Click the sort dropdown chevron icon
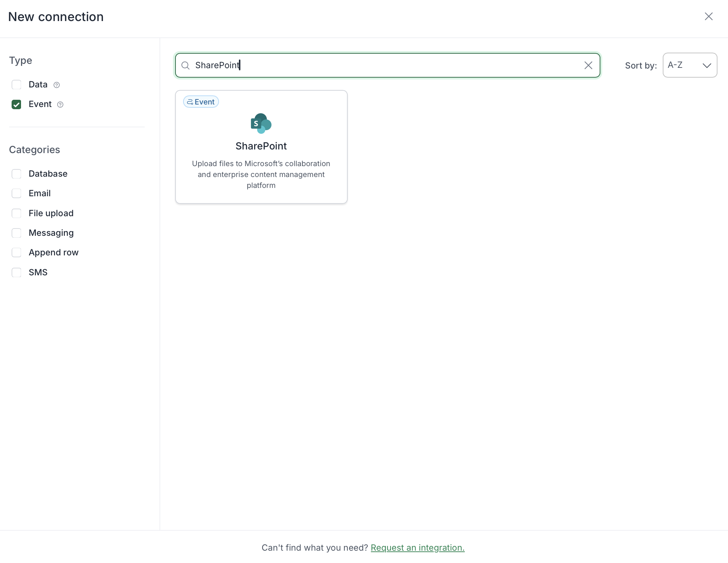The image size is (728, 563). 707,65
